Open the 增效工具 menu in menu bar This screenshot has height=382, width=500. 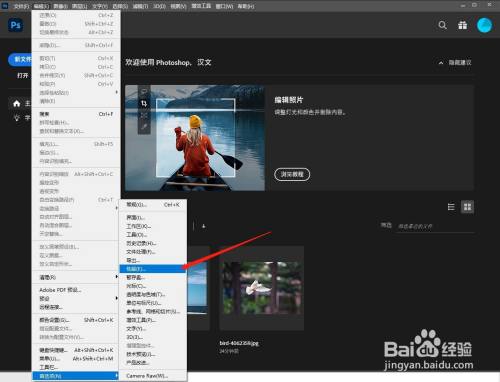click(201, 6)
